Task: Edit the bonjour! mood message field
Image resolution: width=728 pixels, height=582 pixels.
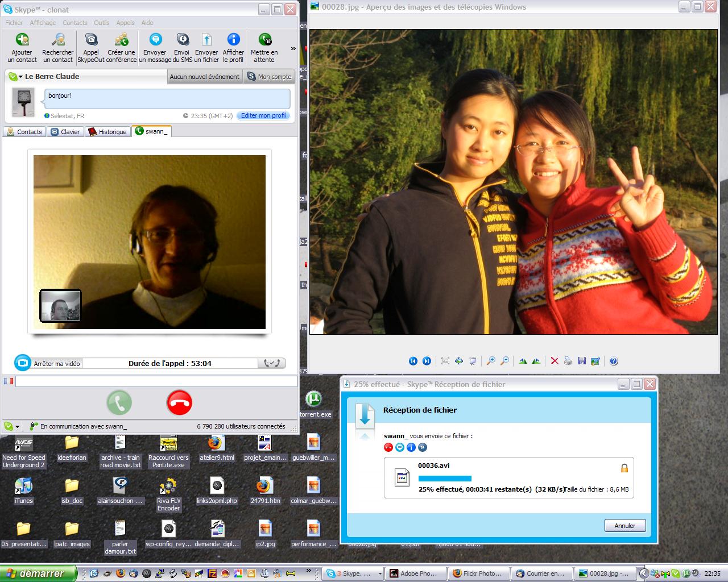Action: tap(167, 98)
